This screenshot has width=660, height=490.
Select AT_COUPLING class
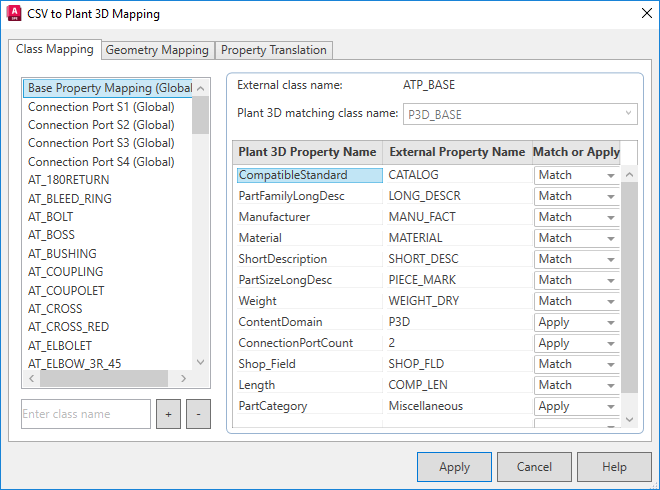(x=66, y=272)
